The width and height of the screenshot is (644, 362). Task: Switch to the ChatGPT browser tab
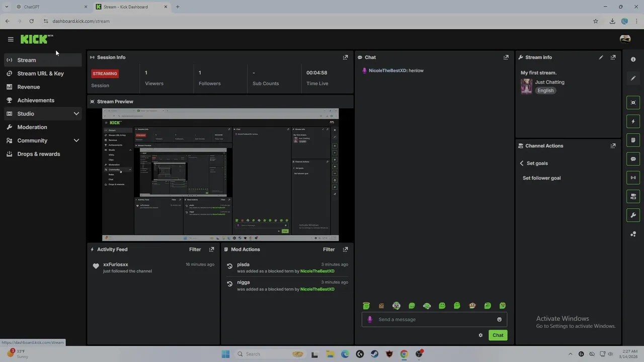tap(50, 7)
